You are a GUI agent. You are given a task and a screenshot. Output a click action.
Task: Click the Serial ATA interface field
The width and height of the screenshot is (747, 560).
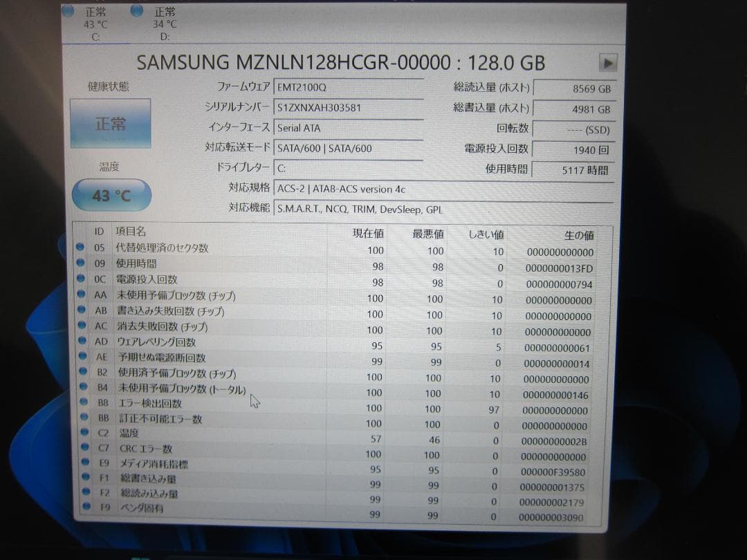[348, 128]
